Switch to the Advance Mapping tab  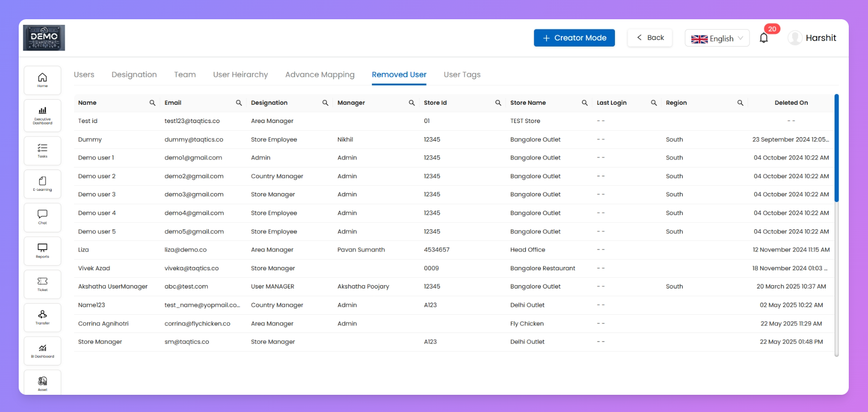pos(320,74)
